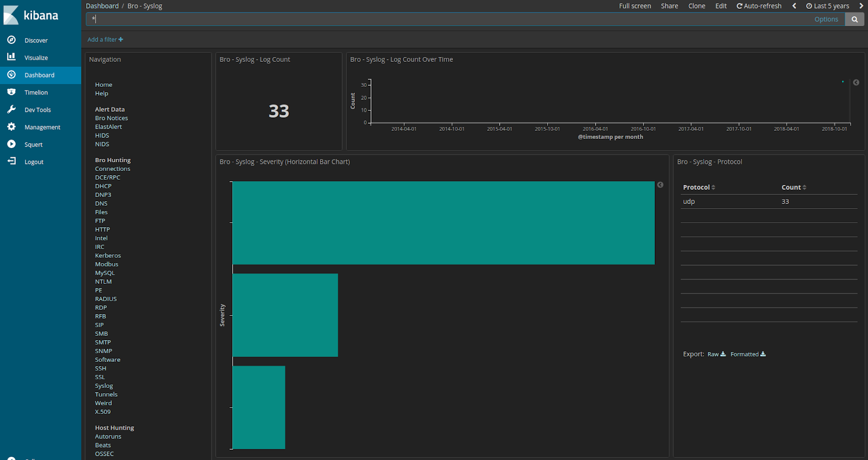Open Weird dashboard link
Viewport: 868px width, 460px height.
coord(103,403)
